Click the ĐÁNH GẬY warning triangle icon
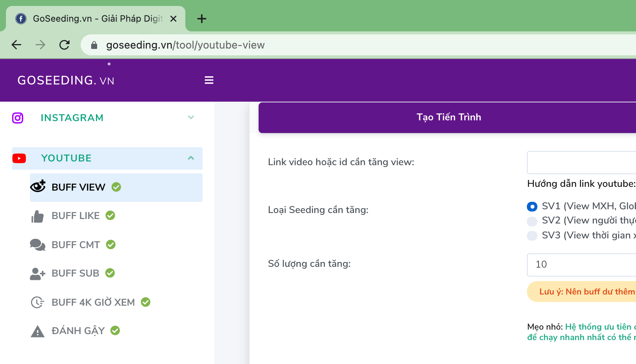Screen dimensions: 636x364 coord(37,331)
